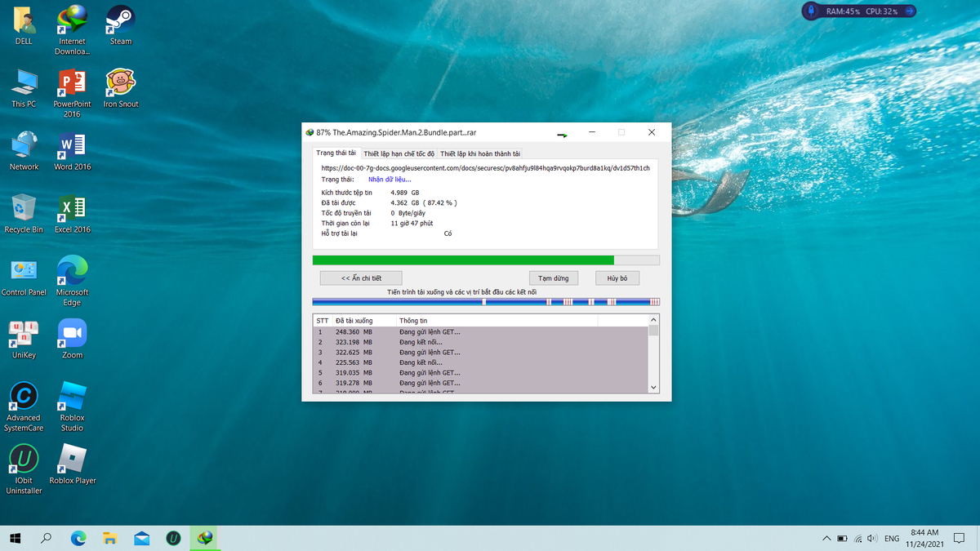Open the Wi-Fi network tray icon
980x551 pixels.
[x=858, y=539]
